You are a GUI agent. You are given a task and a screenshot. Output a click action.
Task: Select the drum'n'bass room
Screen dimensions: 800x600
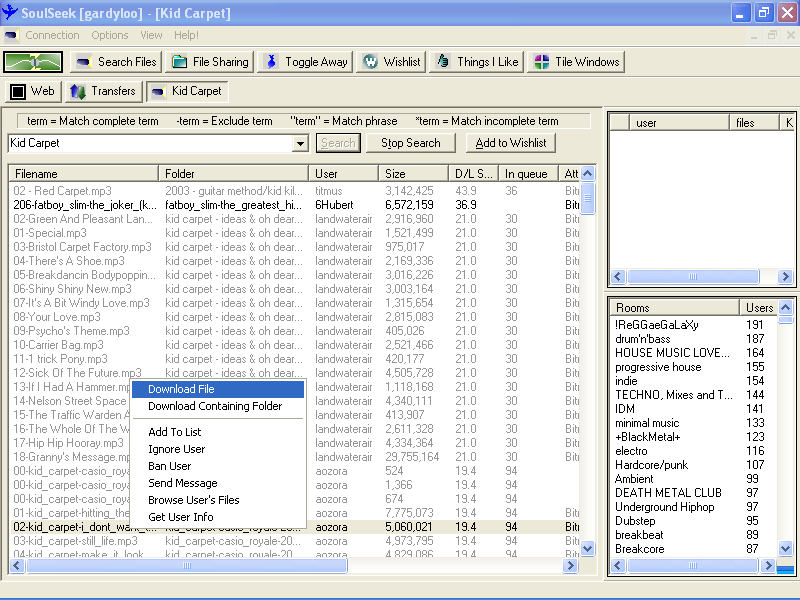tap(642, 339)
